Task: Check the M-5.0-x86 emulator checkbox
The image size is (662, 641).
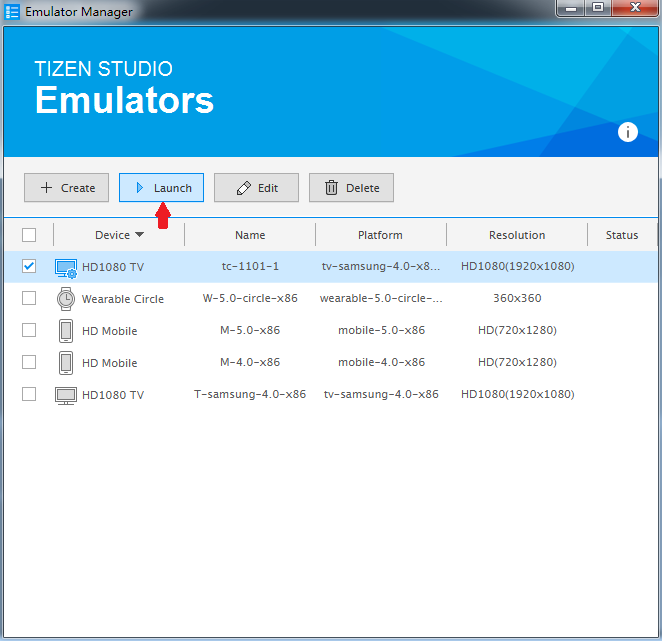Action: pyautogui.click(x=29, y=330)
